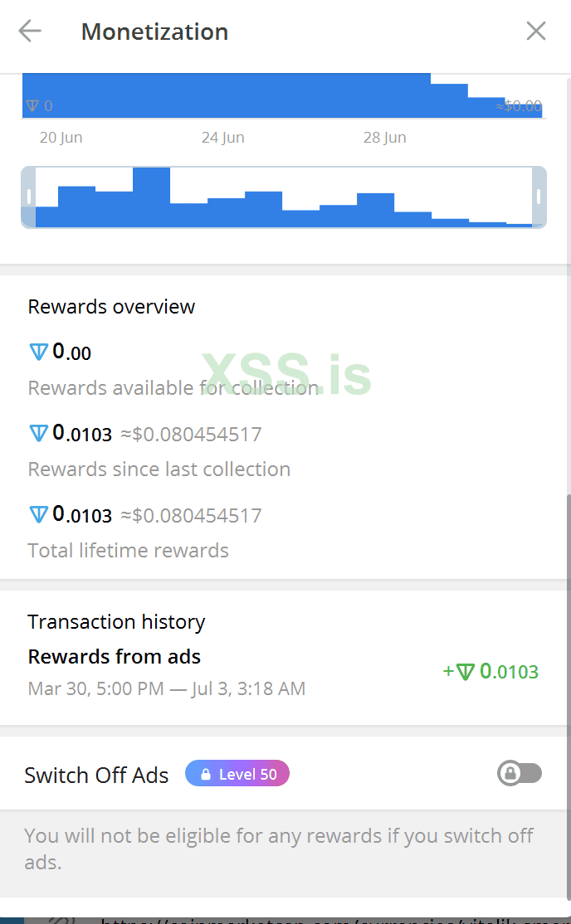This screenshot has height=924, width=571.
Task: Click the Rewards overview heading
Action: 111,307
